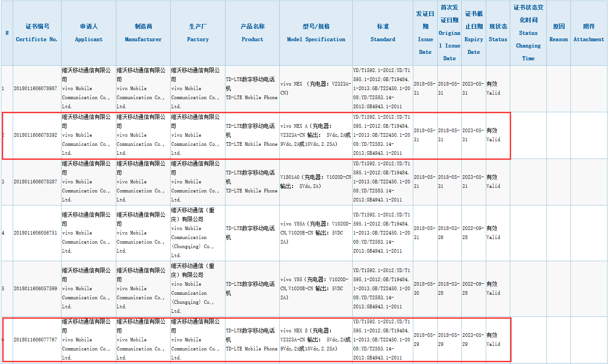Select certificate number 2018011606056751
The image size is (608, 364).
click(x=36, y=233)
